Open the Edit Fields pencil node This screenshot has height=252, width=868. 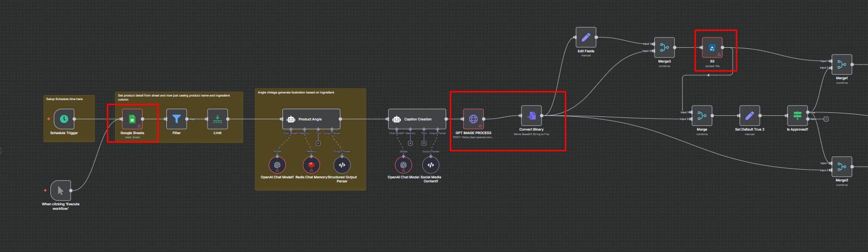click(586, 37)
